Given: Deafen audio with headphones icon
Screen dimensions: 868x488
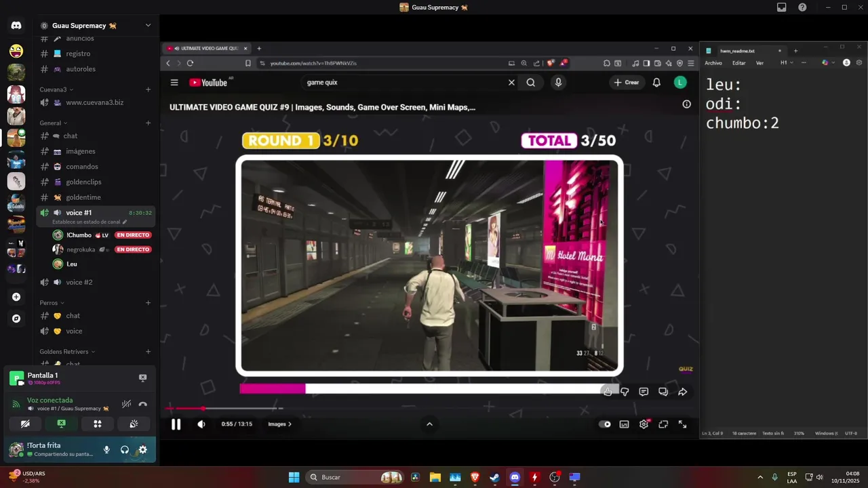Looking at the screenshot, I should click(x=125, y=449).
